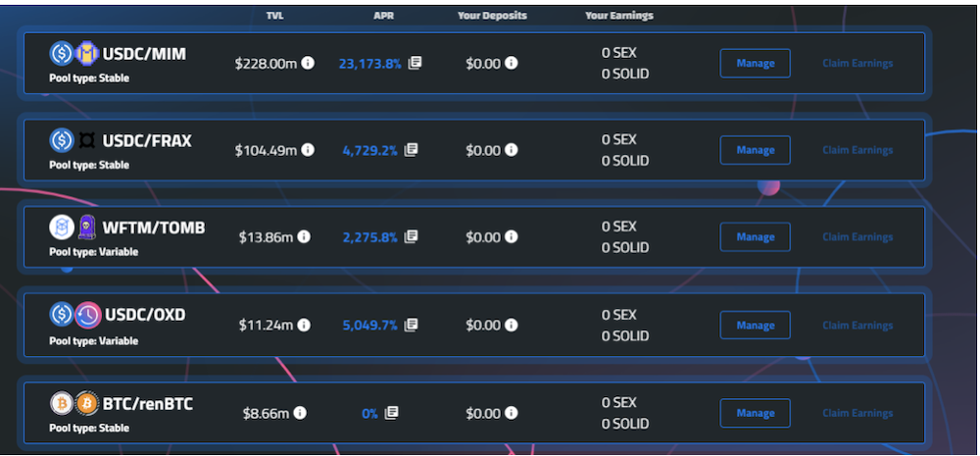Screen dimensions: 980x456
Task: Select the WFTM/TOMB pool name
Action: tap(154, 228)
